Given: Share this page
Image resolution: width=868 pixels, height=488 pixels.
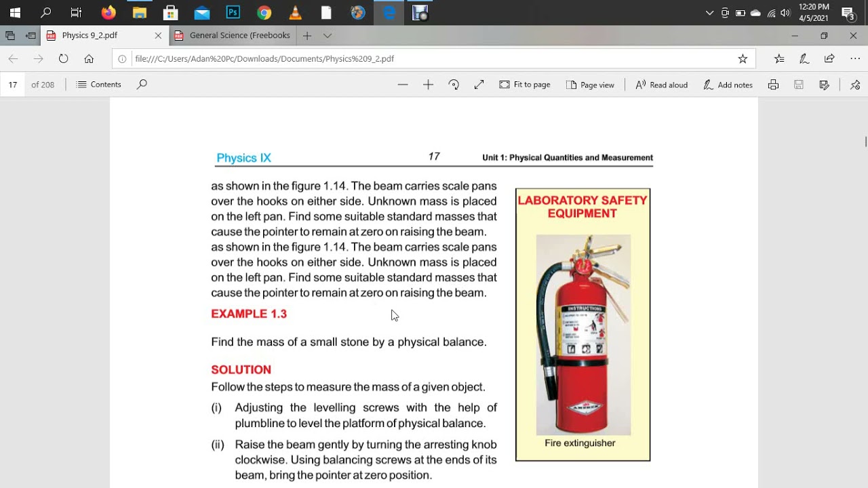Looking at the screenshot, I should tap(829, 59).
